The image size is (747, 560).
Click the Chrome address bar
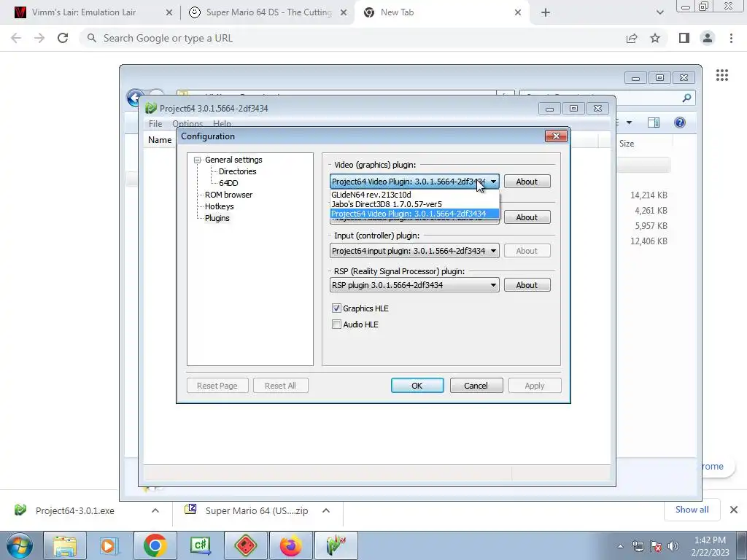click(x=352, y=38)
